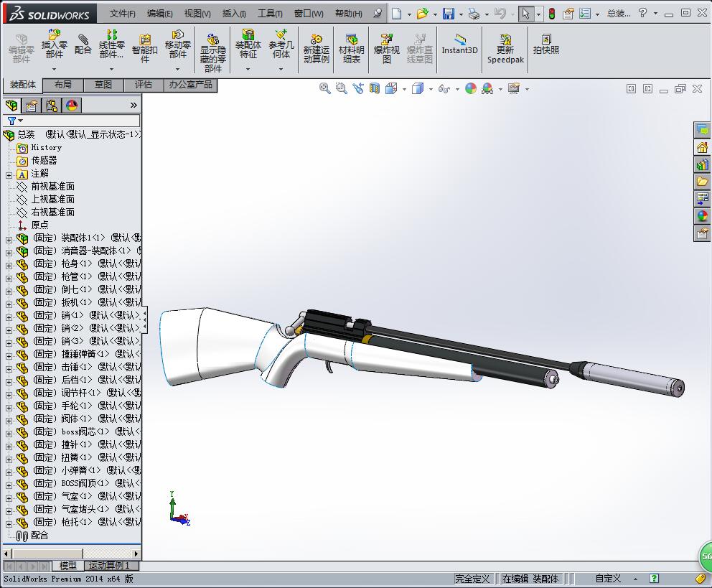Toggle Section View icon
The image size is (712, 588).
click(374, 88)
